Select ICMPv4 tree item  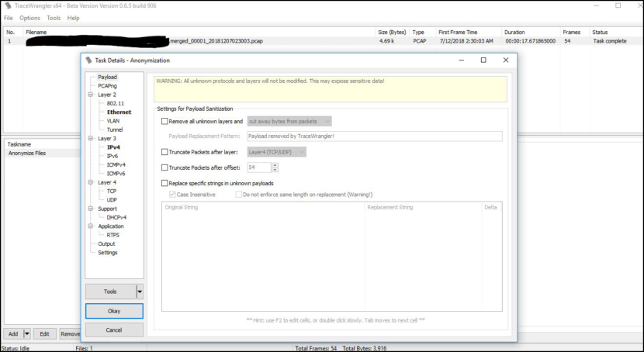(x=116, y=165)
